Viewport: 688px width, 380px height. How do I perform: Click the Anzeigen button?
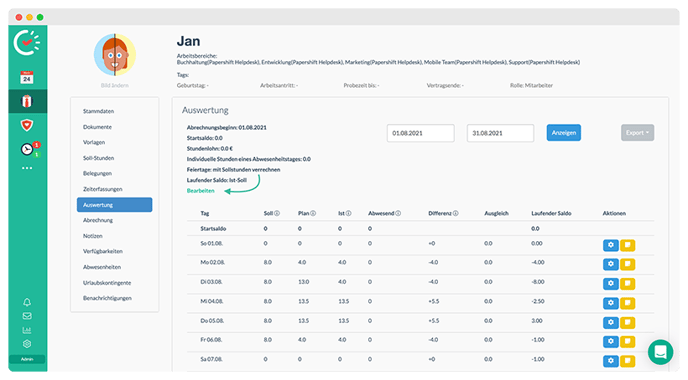pyautogui.click(x=563, y=133)
